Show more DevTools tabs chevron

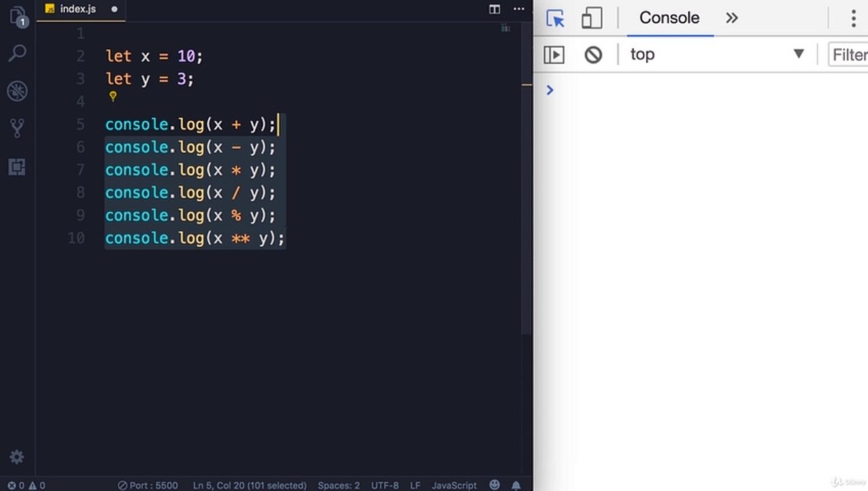pos(732,18)
